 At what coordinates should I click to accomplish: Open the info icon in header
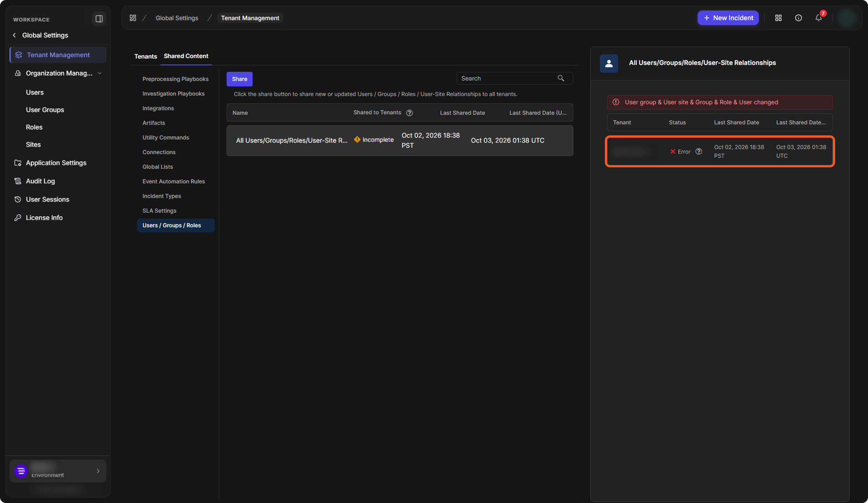pos(799,18)
